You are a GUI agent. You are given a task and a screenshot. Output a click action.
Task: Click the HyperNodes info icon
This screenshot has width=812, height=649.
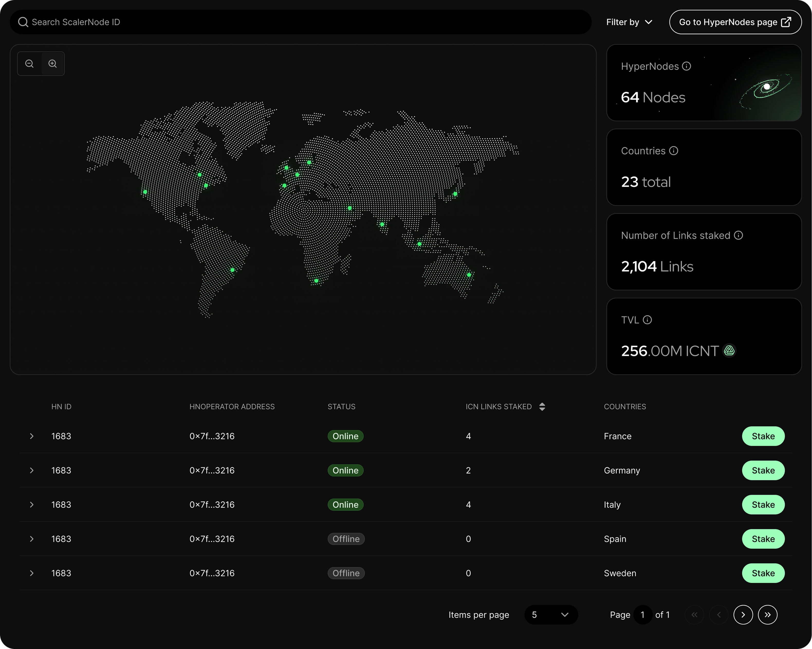coord(687,66)
